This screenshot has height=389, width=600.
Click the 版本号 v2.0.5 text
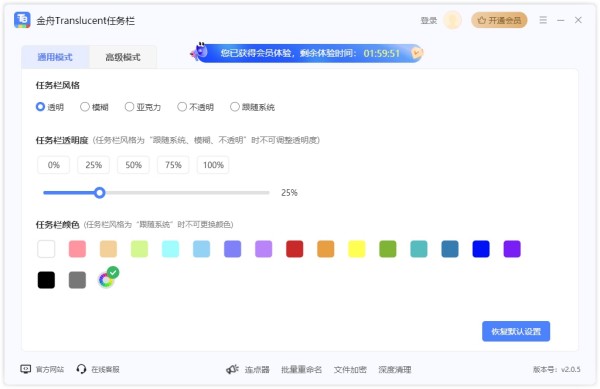pos(556,369)
